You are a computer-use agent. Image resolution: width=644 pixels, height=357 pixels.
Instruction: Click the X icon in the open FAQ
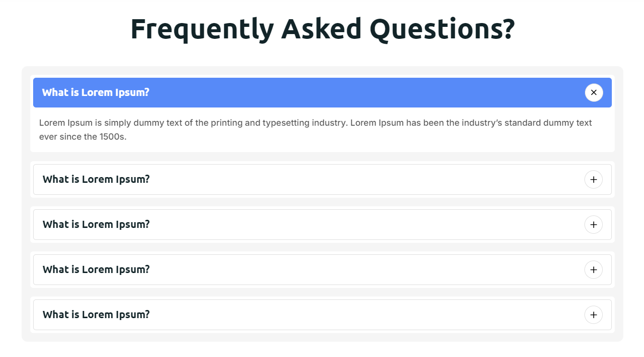click(594, 93)
